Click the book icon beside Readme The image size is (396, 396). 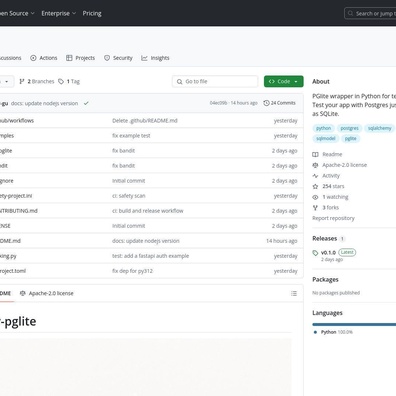tap(315, 154)
